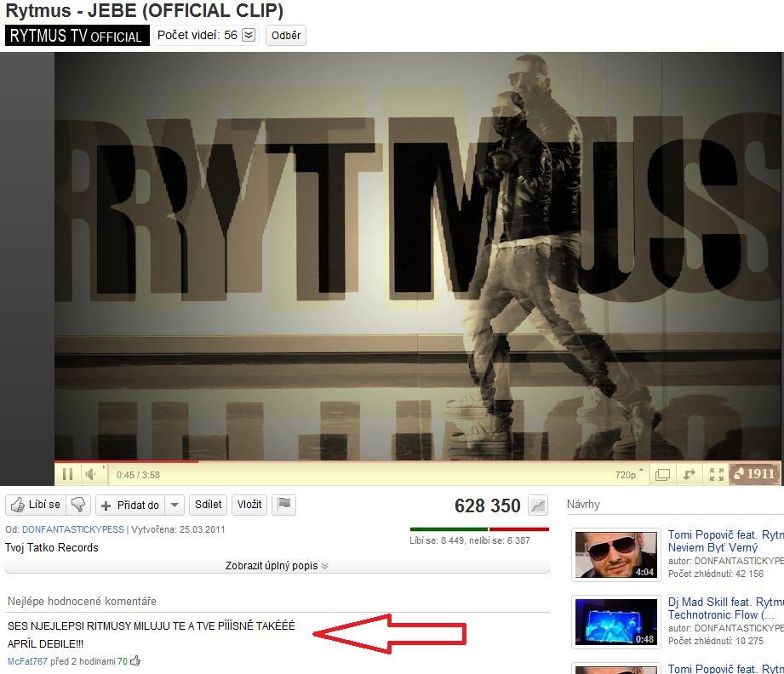This screenshot has width=784, height=674.
Task: Enter fullscreen mode in the player
Action: click(717, 475)
